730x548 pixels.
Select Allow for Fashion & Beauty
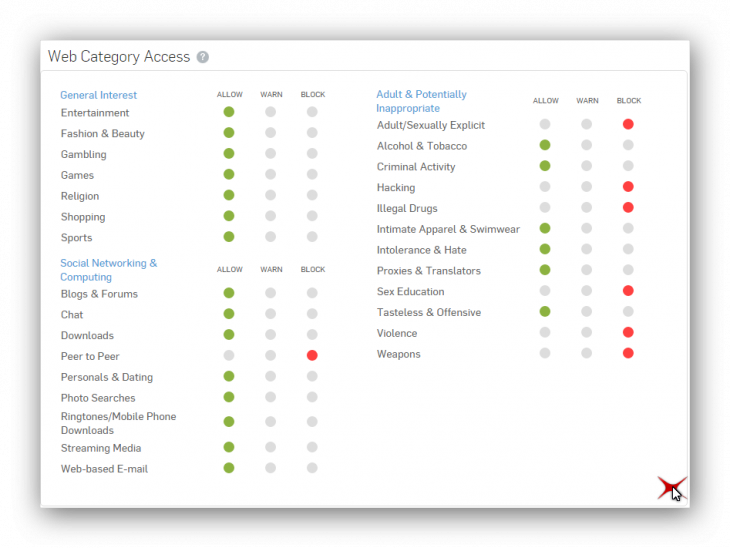229,133
